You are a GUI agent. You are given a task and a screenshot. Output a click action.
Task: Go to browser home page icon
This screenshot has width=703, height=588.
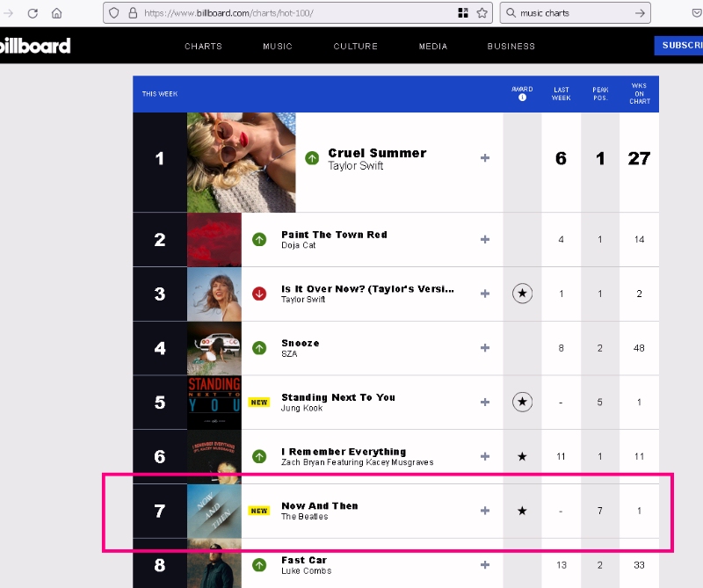coord(56,13)
